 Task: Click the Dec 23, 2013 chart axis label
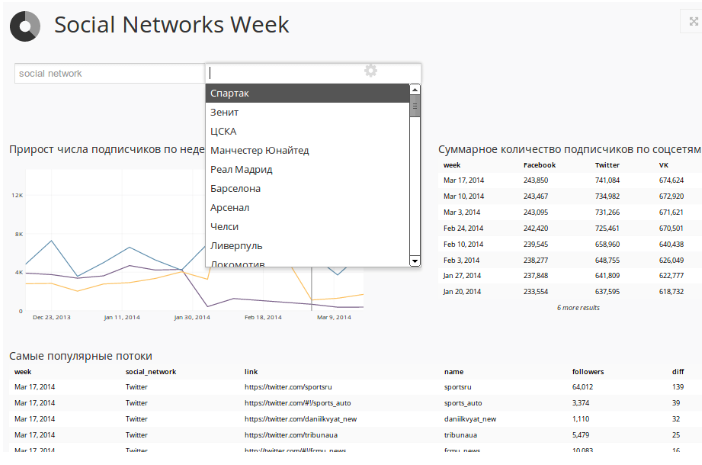(51, 317)
